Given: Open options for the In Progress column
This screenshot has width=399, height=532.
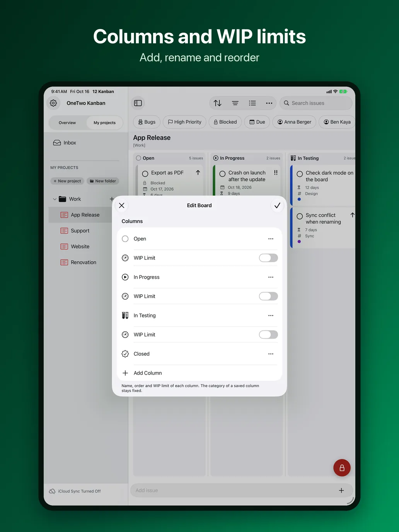Looking at the screenshot, I should (x=271, y=277).
